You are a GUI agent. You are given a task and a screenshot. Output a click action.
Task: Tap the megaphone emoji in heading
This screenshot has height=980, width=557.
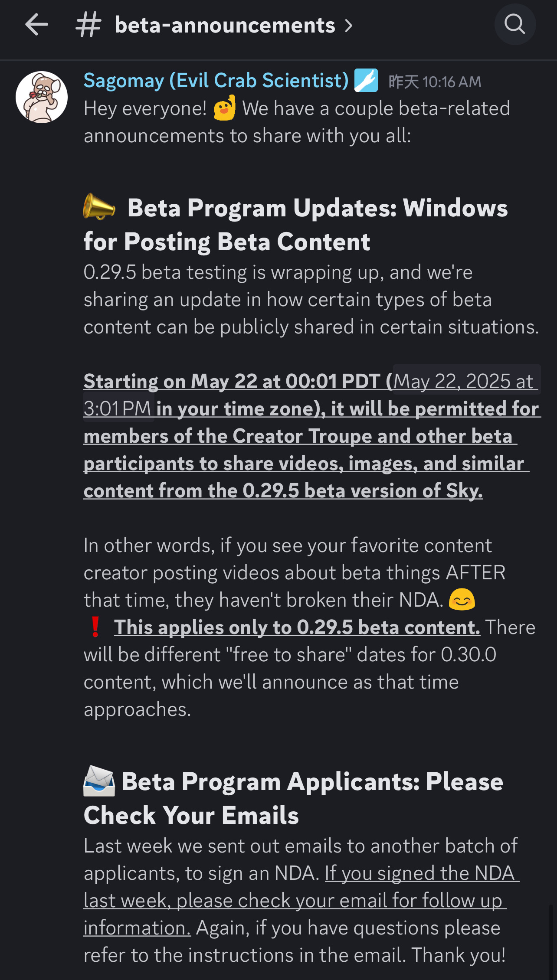tap(99, 207)
